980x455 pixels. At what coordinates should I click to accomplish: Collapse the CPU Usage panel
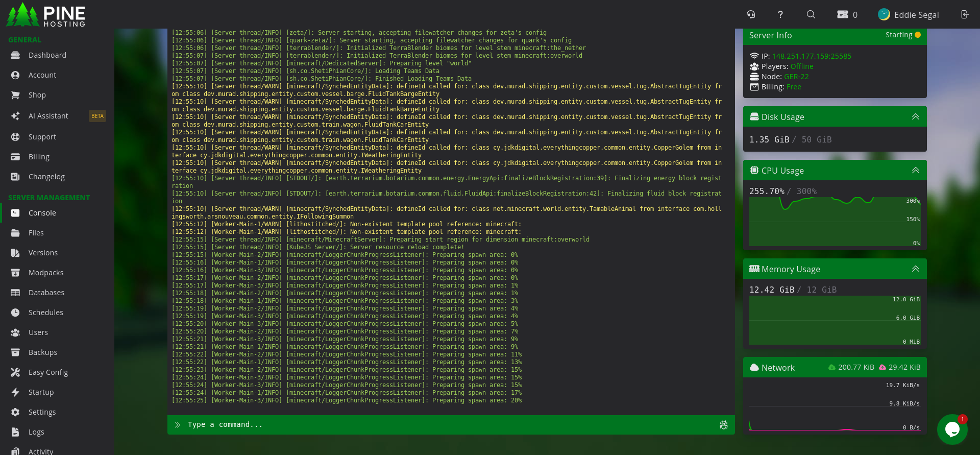pos(916,171)
